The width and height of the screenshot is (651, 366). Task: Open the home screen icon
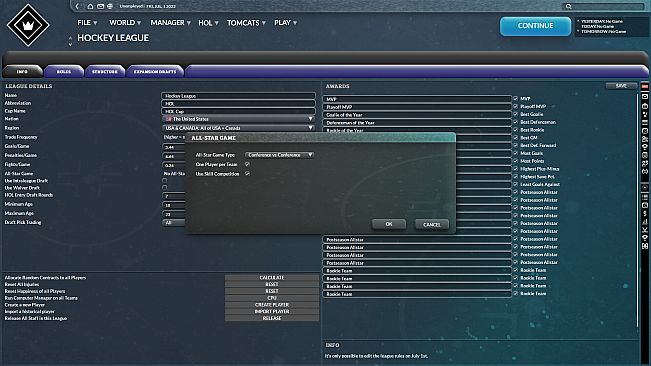[90, 6]
